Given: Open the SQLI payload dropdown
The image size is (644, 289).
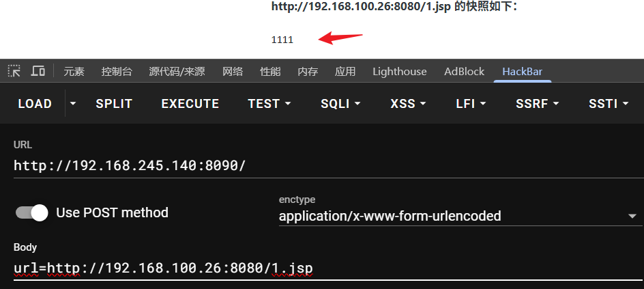Looking at the screenshot, I should 340,104.
